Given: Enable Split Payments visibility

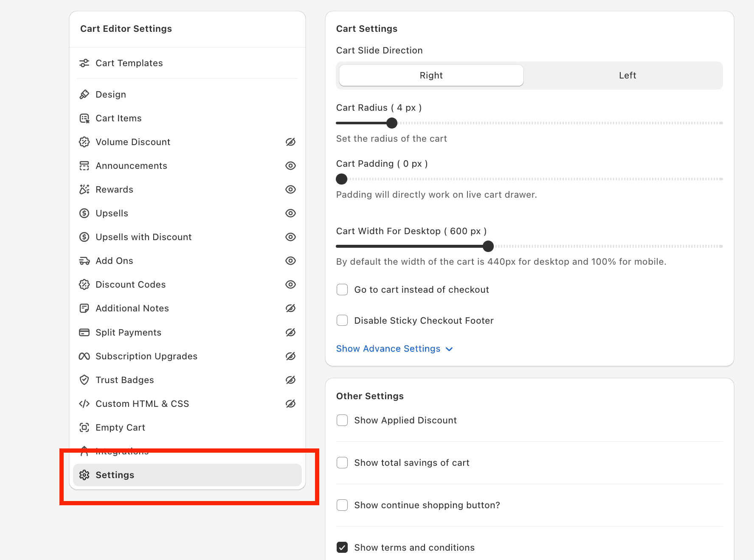Looking at the screenshot, I should (290, 333).
